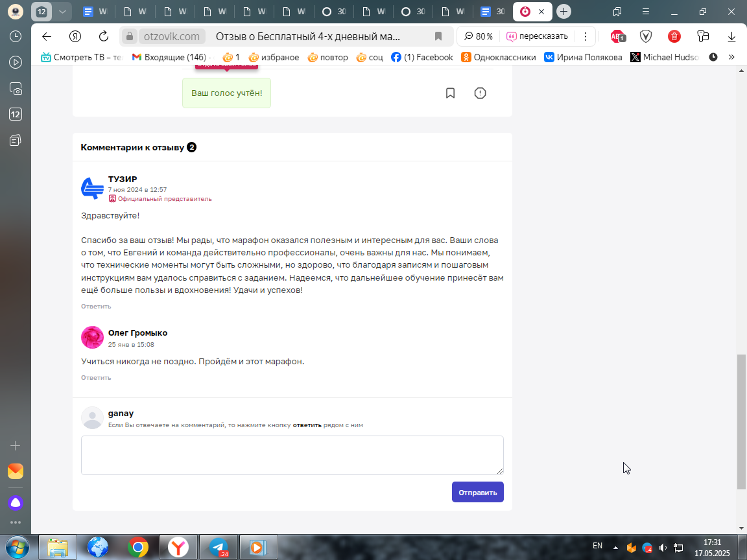Open the browser hamburger menu
This screenshot has width=747, height=560.
(646, 12)
